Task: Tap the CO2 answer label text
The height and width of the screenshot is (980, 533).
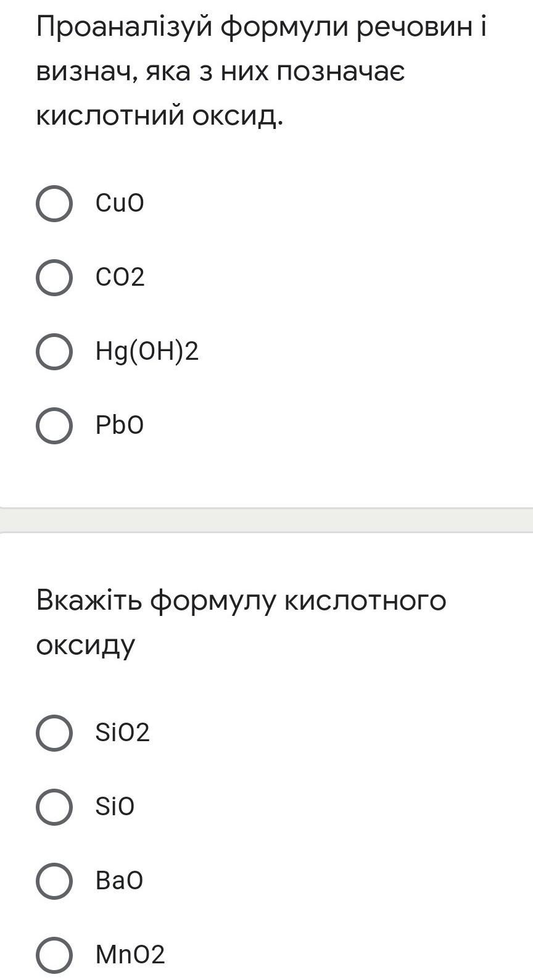Action: tap(120, 277)
